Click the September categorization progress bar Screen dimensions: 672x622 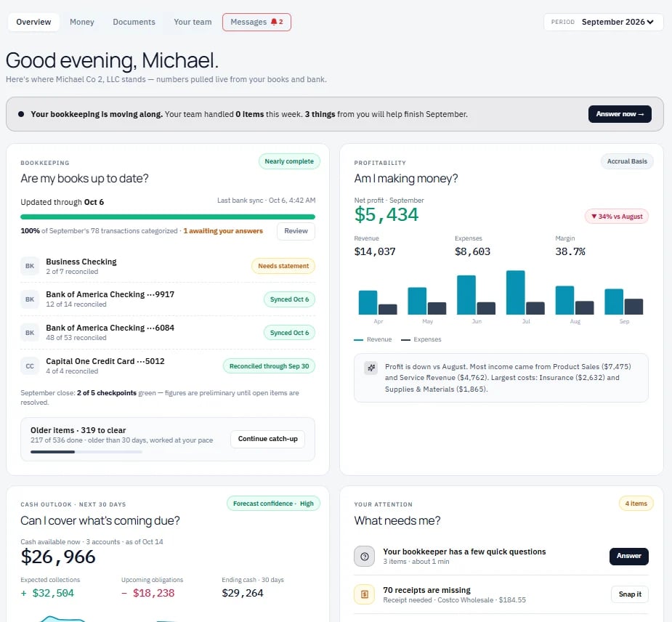click(168, 217)
